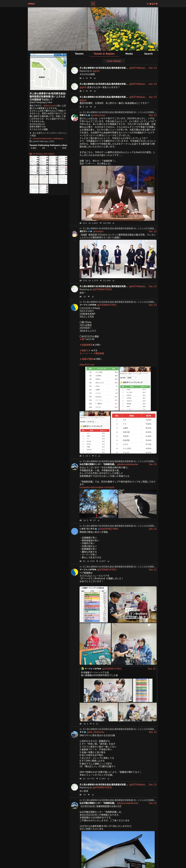Click the heart icon on 'それぞれの説明' tweet
This screenshot has width=186, height=868.
pos(91,78)
